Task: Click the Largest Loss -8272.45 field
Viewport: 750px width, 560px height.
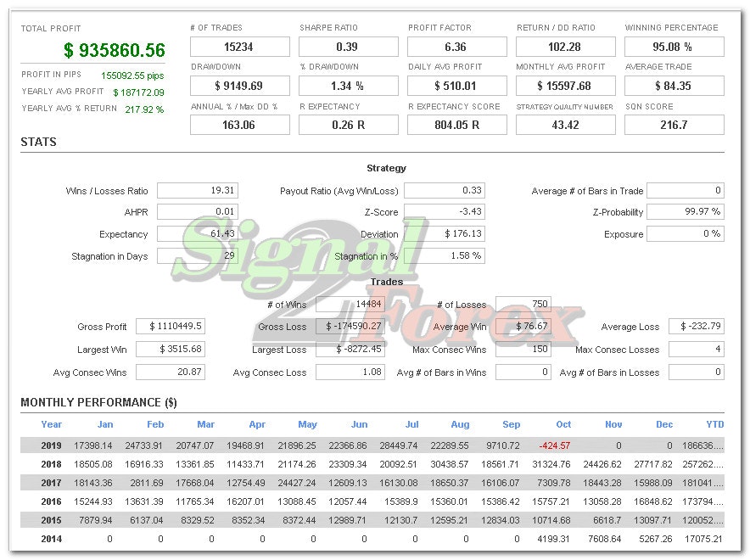Action: pyautogui.click(x=350, y=349)
